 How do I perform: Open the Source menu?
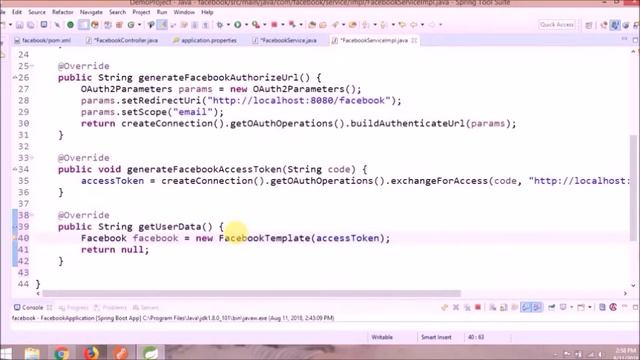click(x=37, y=12)
